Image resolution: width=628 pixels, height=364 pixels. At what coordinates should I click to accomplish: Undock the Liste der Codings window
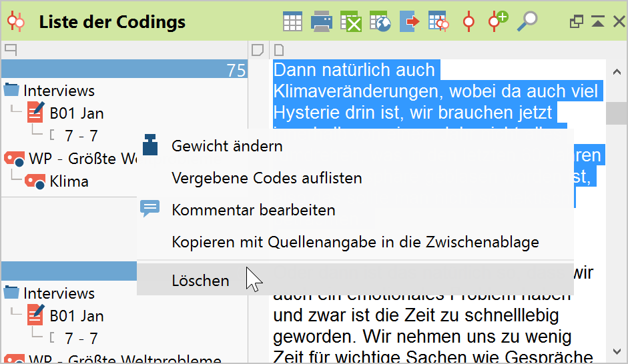click(577, 21)
